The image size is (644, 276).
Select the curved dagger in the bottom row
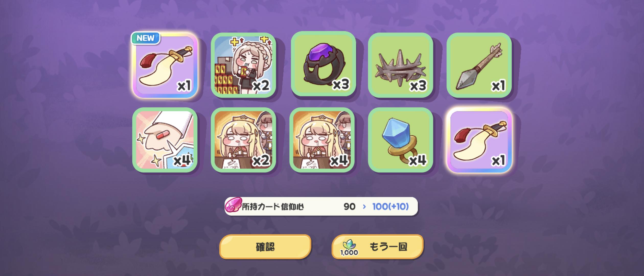pyautogui.click(x=479, y=140)
